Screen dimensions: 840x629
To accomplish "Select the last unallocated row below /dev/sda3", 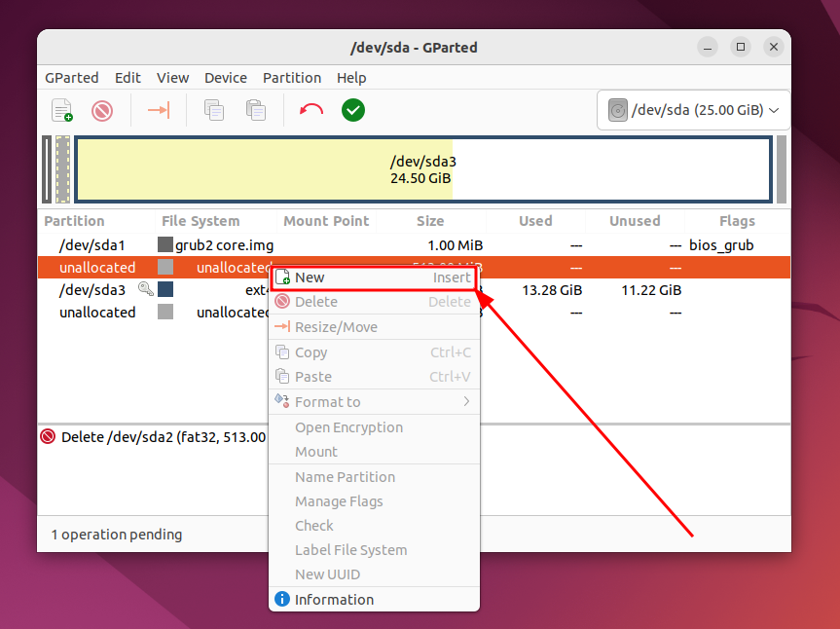I will point(414,313).
